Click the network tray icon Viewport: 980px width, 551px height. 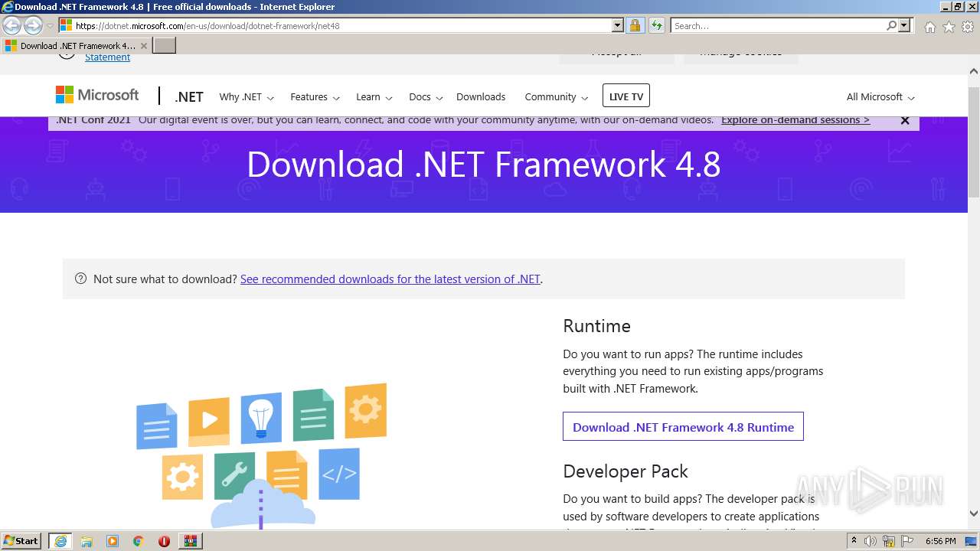tap(890, 541)
